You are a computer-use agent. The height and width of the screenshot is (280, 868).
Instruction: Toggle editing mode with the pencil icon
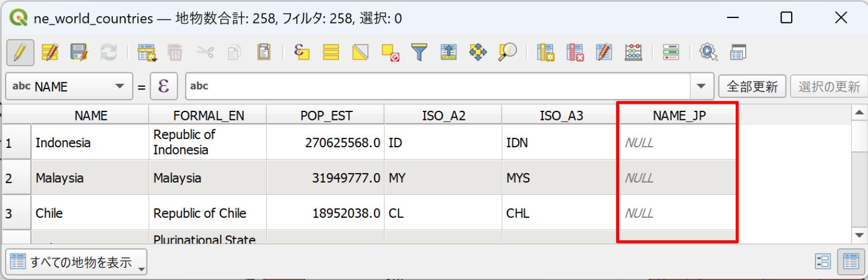pos(20,53)
